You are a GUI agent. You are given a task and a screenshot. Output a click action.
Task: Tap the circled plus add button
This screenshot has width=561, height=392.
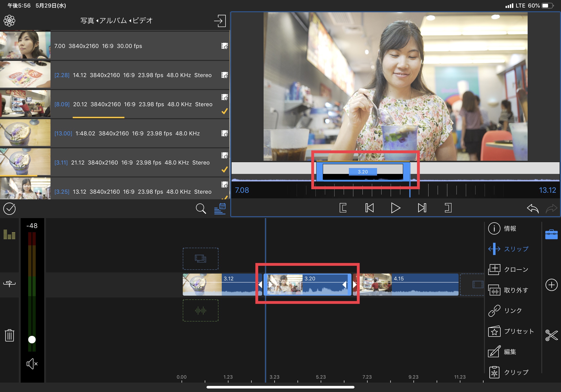click(x=551, y=285)
